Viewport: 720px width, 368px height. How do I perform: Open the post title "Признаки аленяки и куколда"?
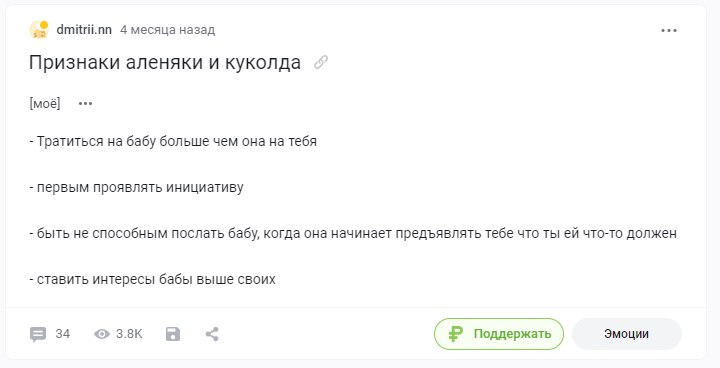165,62
